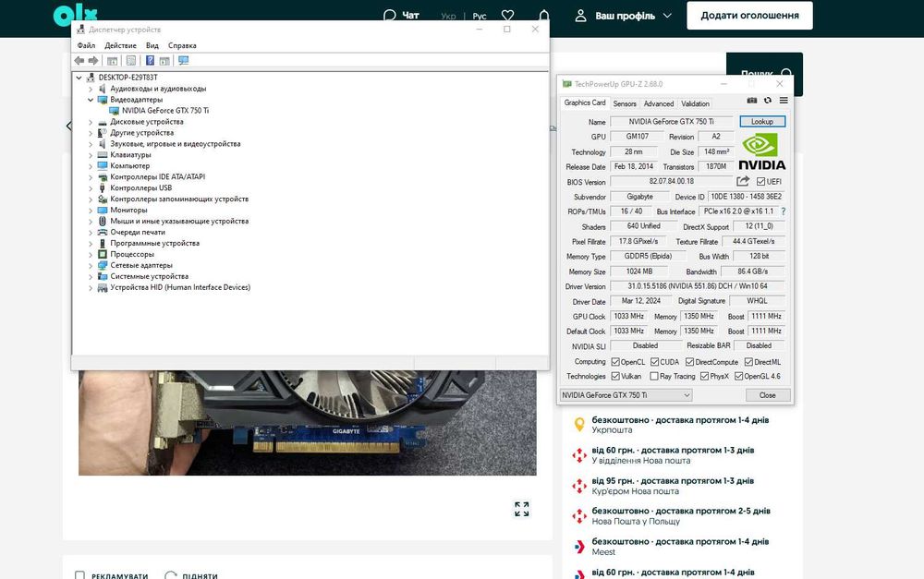Click the BIOS Version field 82.07.84.00.18
Screen dimensions: 924x579
tap(671, 181)
